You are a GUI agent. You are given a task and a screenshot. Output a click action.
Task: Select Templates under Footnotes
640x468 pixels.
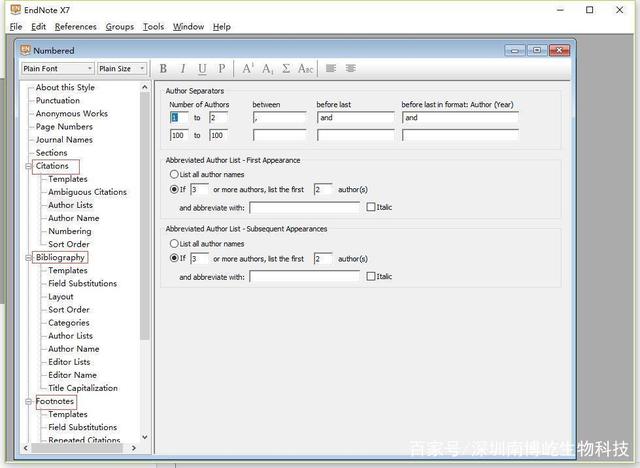(x=68, y=414)
